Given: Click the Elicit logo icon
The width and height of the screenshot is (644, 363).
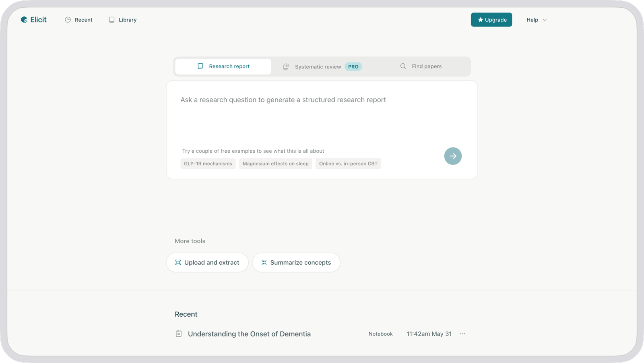Looking at the screenshot, I should coord(24,20).
